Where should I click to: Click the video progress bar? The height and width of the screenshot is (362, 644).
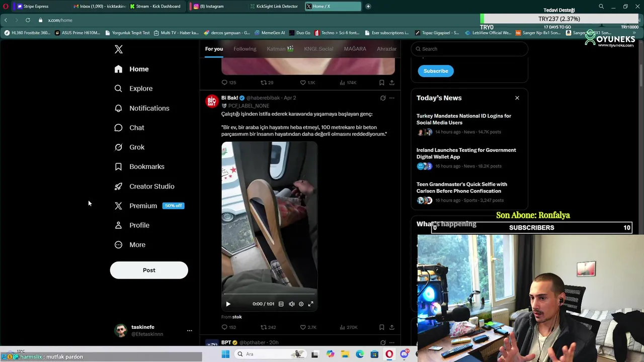click(x=269, y=294)
